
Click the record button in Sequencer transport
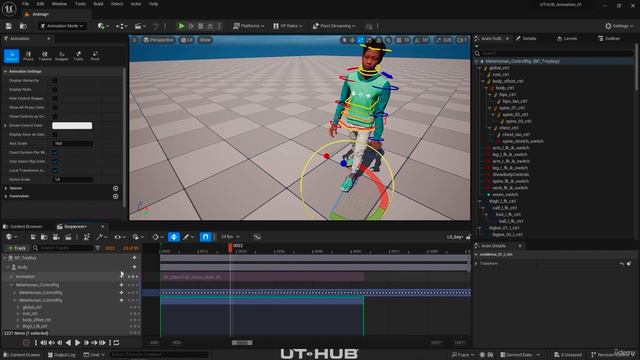pos(26,343)
